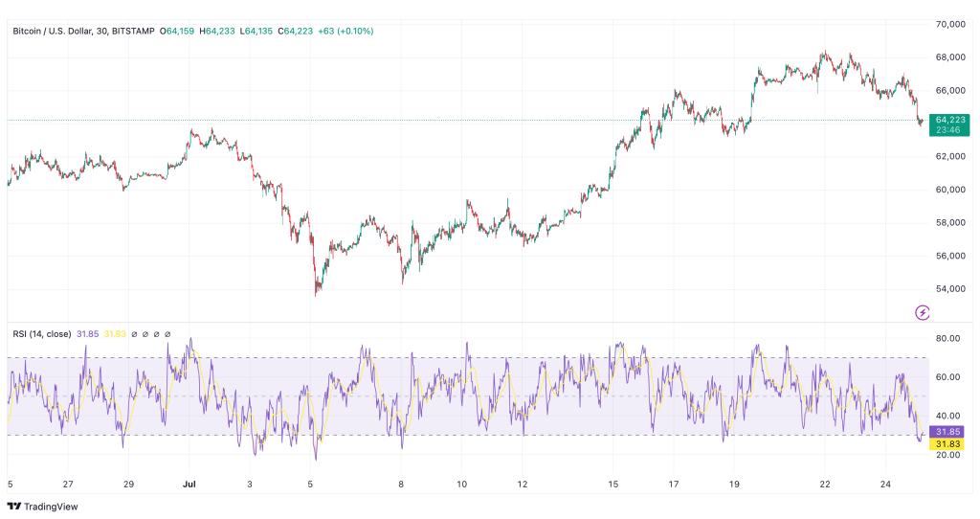The width and height of the screenshot is (980, 519).
Task: Click the 62,000 price axis label
Action: (950, 156)
